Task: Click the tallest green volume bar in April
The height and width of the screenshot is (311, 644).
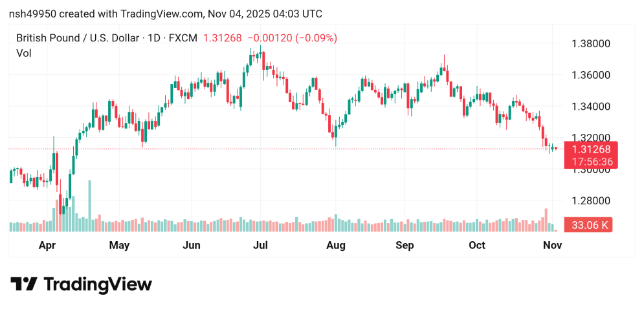Action: pyautogui.click(x=89, y=206)
